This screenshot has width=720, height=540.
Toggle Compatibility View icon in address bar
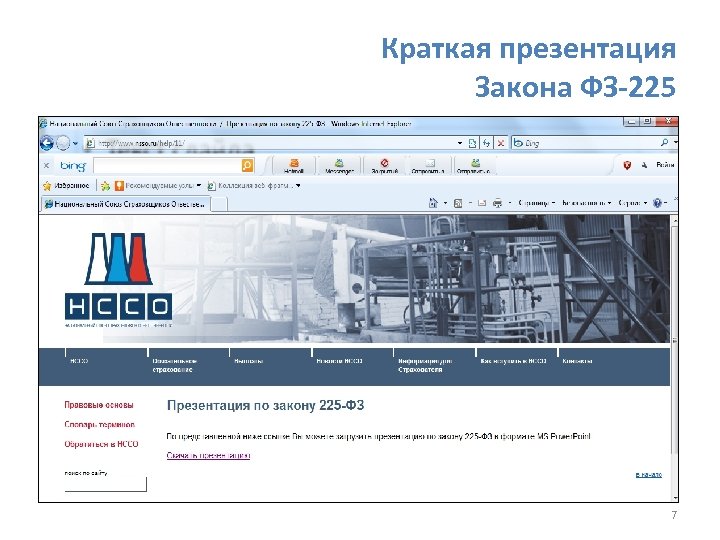tap(472, 143)
